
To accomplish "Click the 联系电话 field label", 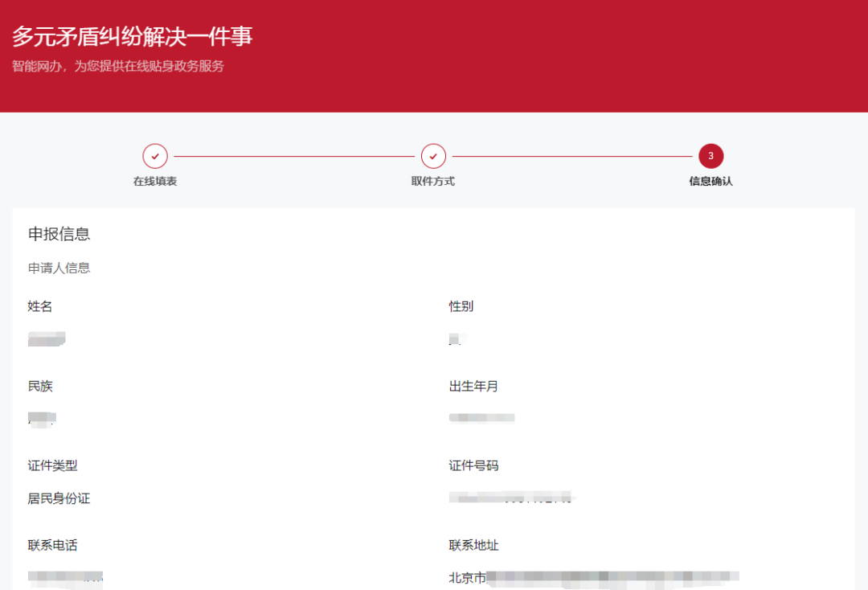I will [52, 545].
